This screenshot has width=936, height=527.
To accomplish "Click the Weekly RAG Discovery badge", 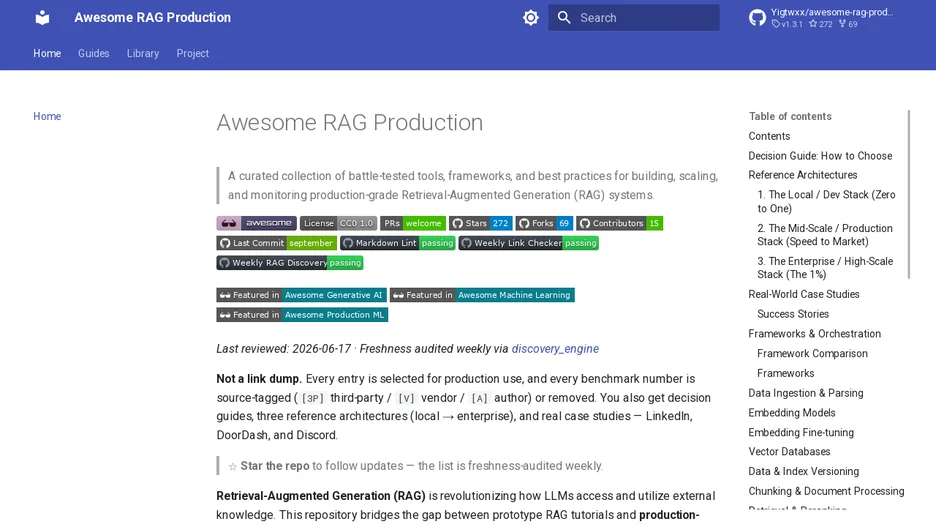I will pos(290,263).
